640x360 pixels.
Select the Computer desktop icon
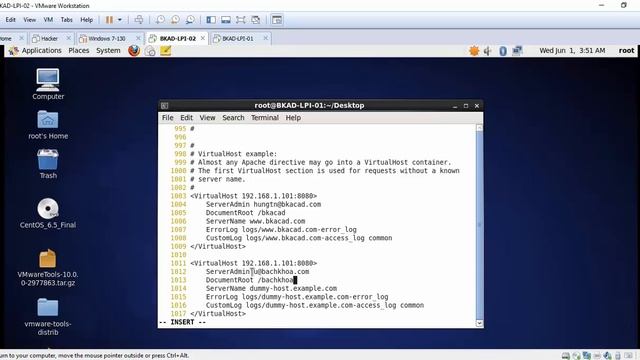click(x=48, y=84)
